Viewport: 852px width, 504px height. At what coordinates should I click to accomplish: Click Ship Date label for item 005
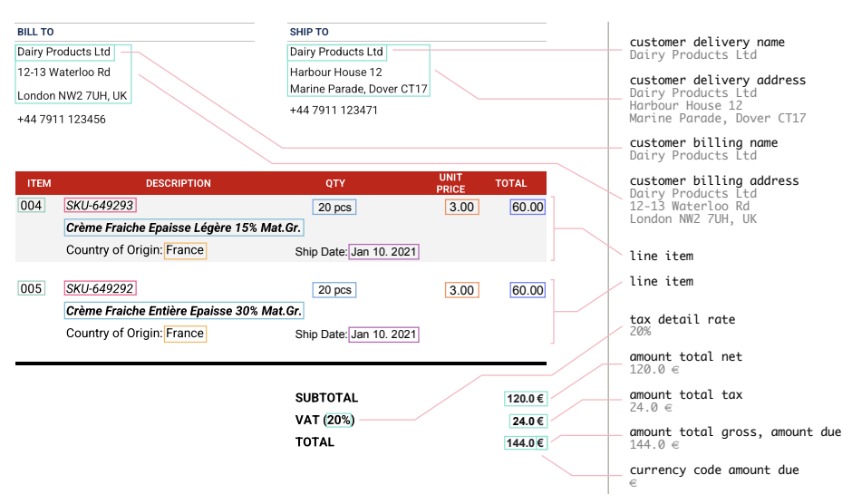pyautogui.click(x=321, y=334)
